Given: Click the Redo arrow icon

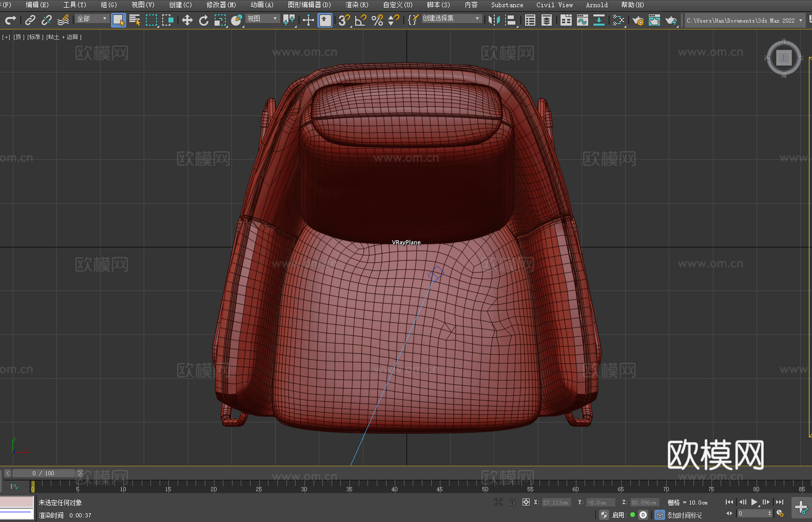Looking at the screenshot, I should 10,20.
